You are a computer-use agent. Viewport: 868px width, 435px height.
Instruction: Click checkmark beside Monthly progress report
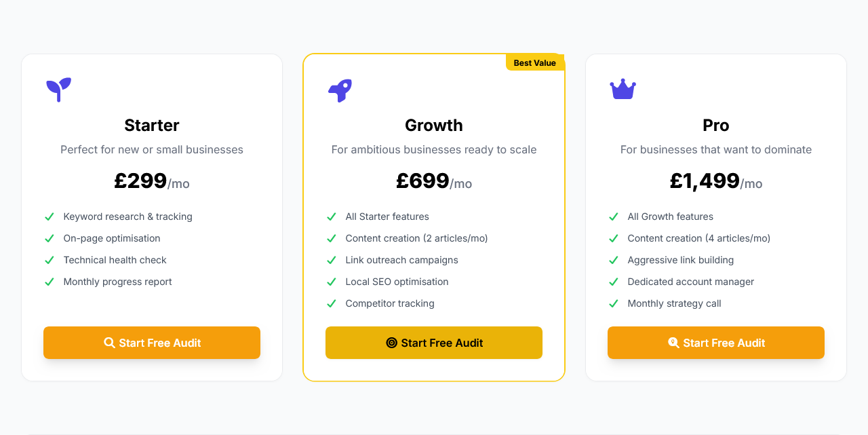click(50, 282)
